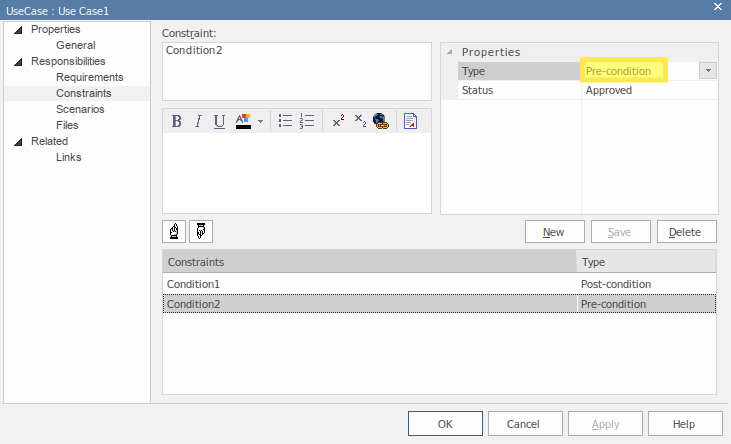Insert a numbered list
731x444 pixels.
(307, 121)
